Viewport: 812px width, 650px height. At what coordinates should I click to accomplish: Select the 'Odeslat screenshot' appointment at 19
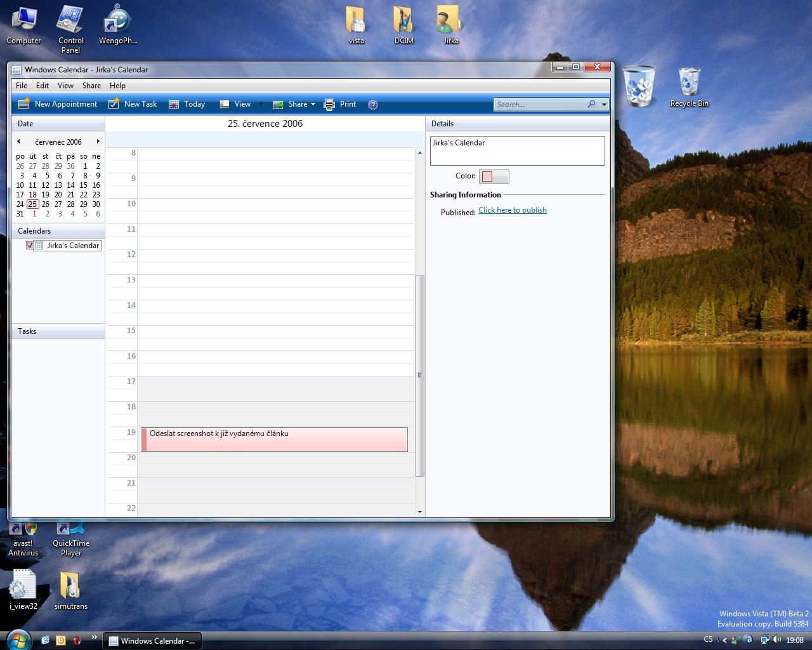pyautogui.click(x=274, y=439)
